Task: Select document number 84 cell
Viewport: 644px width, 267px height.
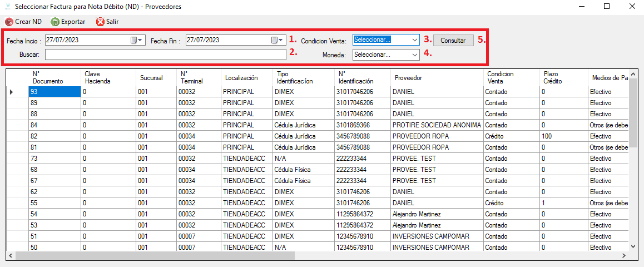Action: point(55,125)
